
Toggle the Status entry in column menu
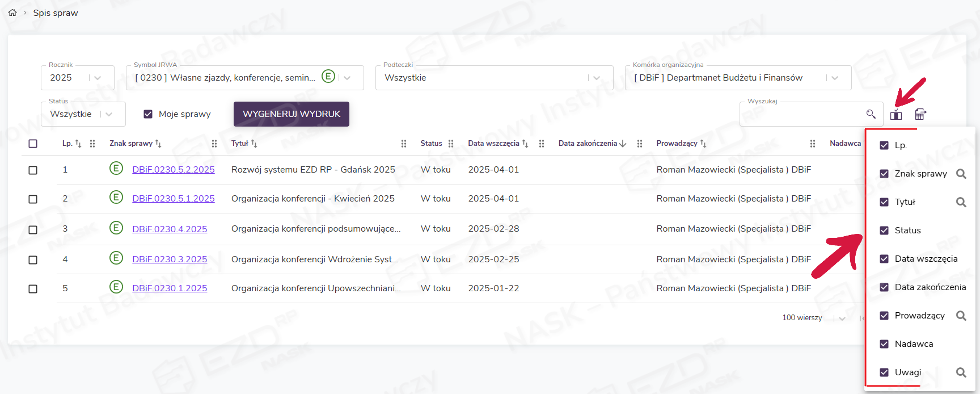(x=884, y=230)
